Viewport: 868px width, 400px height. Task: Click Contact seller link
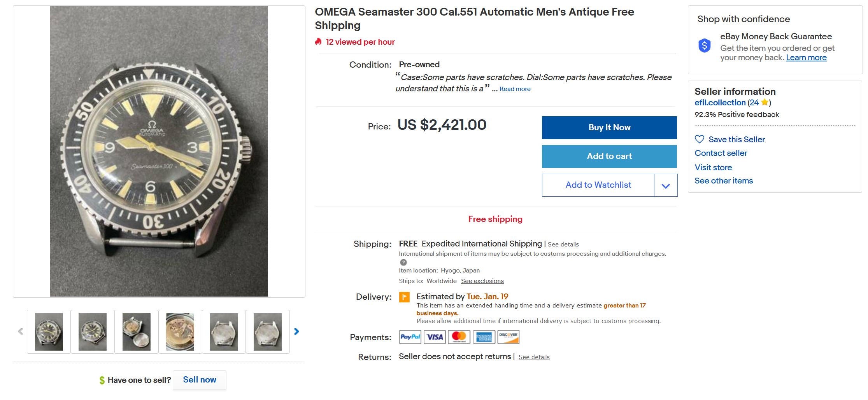coord(721,153)
